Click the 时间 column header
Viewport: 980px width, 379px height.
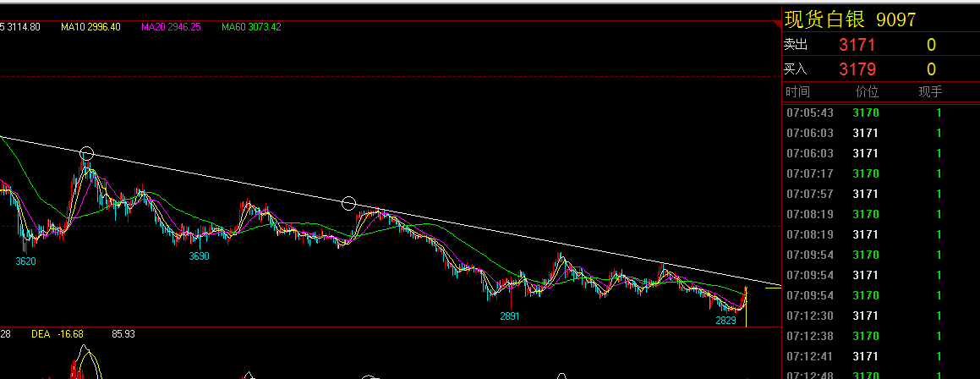[797, 92]
